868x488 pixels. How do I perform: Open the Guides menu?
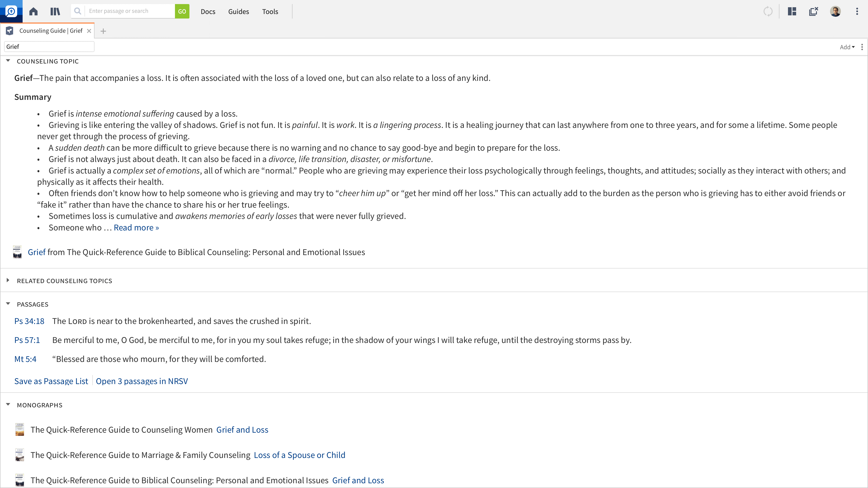(238, 12)
